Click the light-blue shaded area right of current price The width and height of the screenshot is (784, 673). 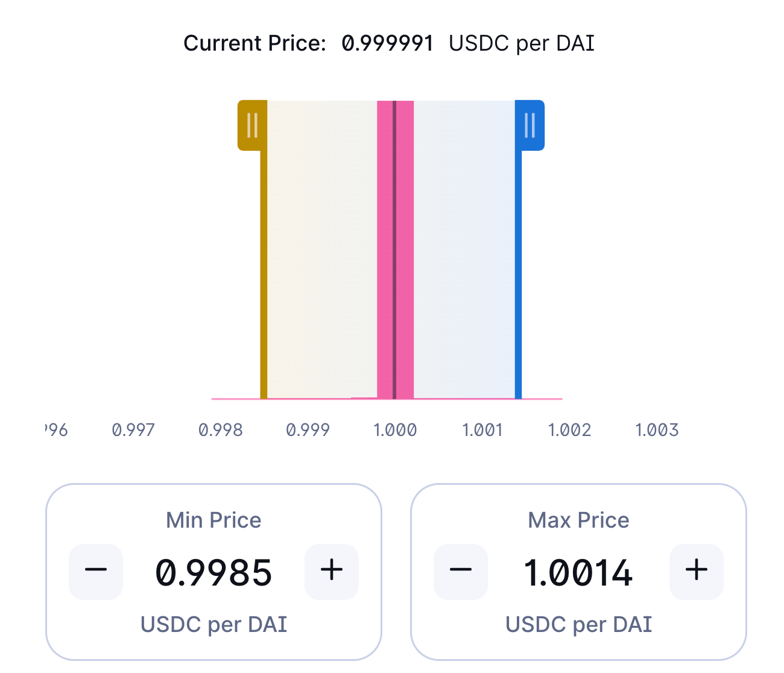click(x=464, y=253)
